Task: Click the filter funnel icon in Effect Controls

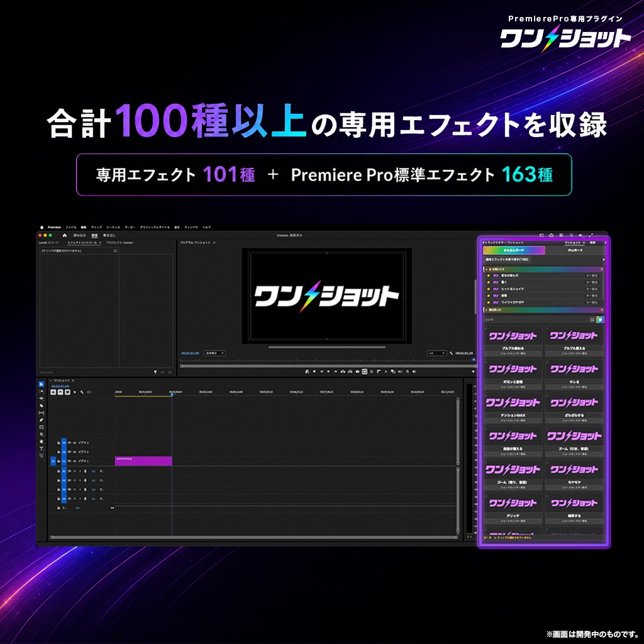Action: [155, 372]
